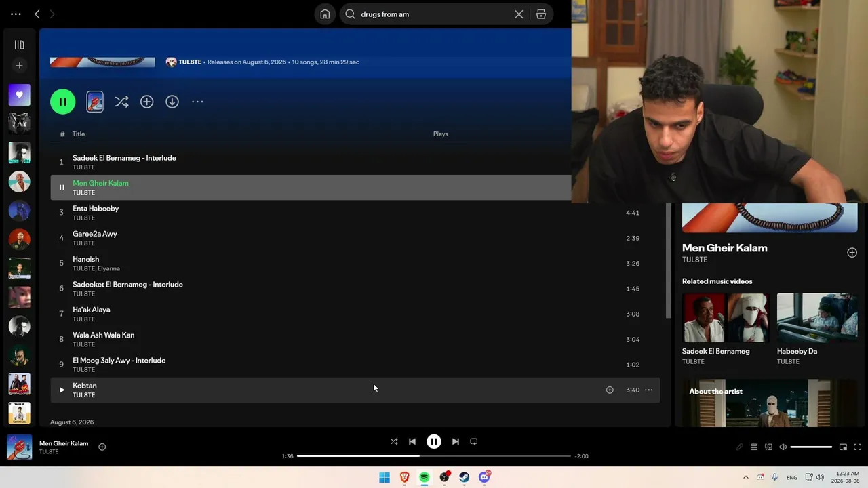Viewport: 868px width, 488px height.
Task: Open the Windows Start menu
Action: (384, 477)
